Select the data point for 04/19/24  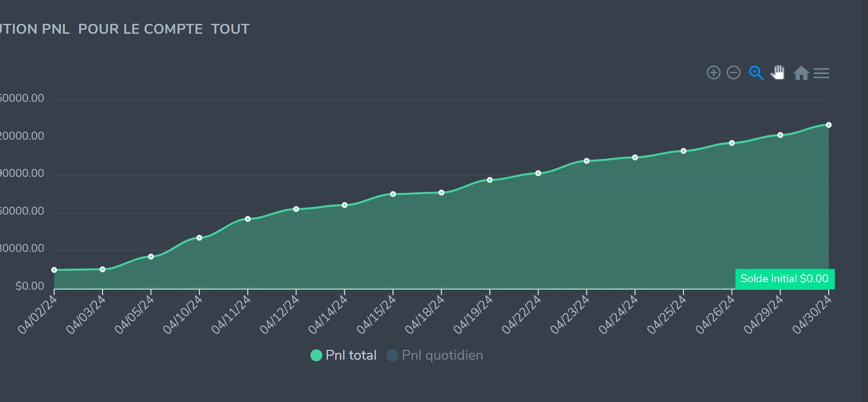[x=490, y=180]
